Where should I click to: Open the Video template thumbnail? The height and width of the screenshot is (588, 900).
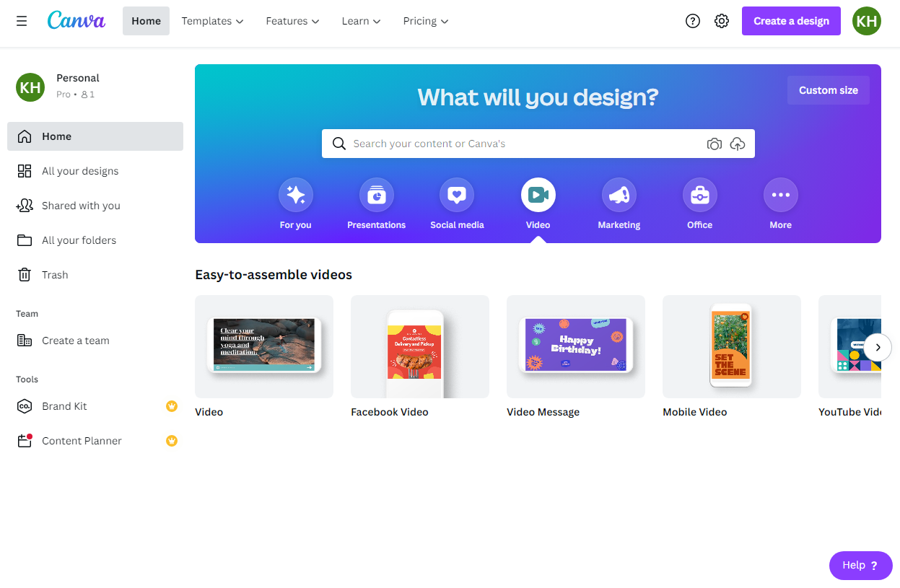pyautogui.click(x=264, y=346)
